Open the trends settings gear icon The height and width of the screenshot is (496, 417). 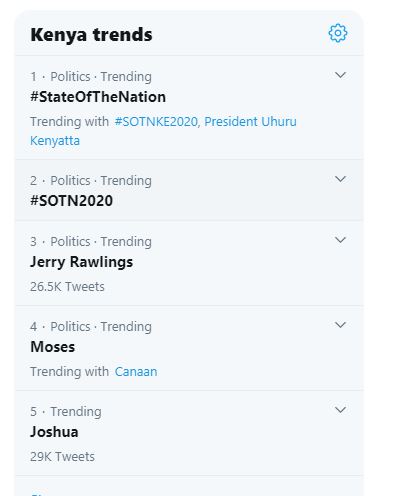point(338,33)
